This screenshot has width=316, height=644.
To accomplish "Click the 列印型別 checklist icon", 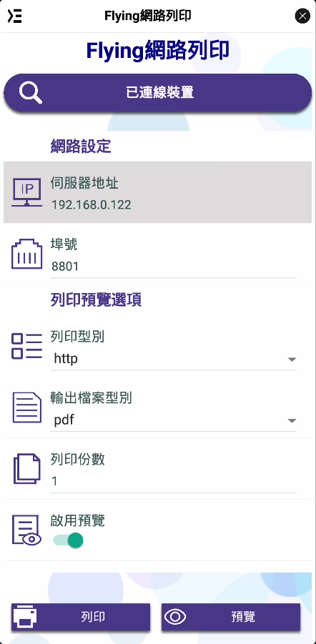I will (x=26, y=346).
